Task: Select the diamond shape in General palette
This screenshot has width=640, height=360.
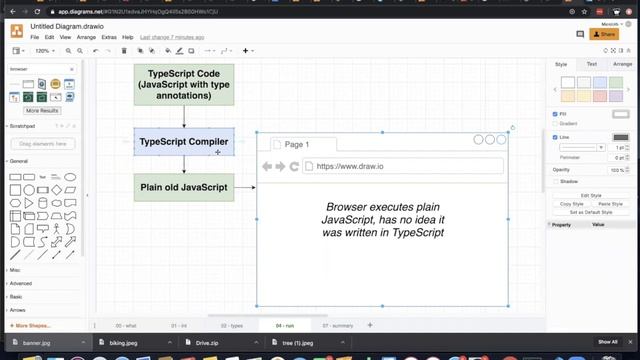Action: 56,190
